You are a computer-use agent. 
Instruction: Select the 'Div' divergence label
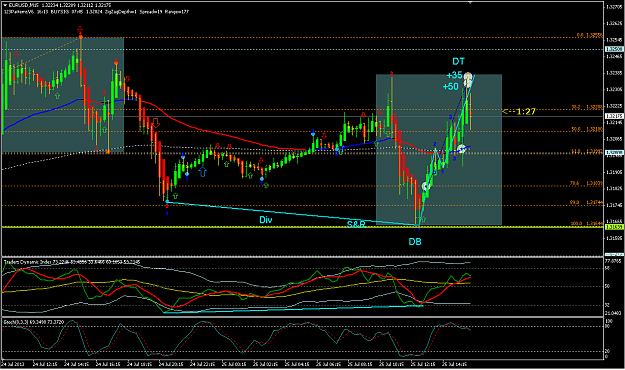tap(266, 220)
